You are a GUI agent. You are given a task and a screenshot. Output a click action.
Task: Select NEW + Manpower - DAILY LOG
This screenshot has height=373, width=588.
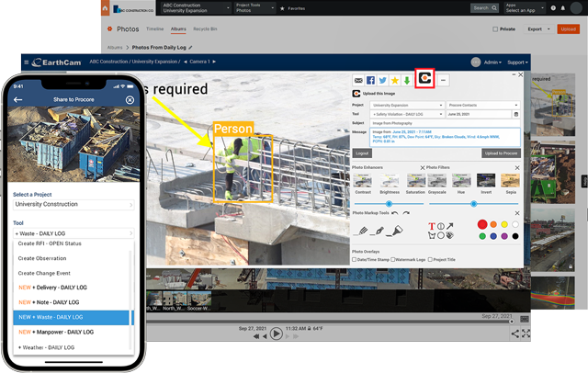(56, 333)
